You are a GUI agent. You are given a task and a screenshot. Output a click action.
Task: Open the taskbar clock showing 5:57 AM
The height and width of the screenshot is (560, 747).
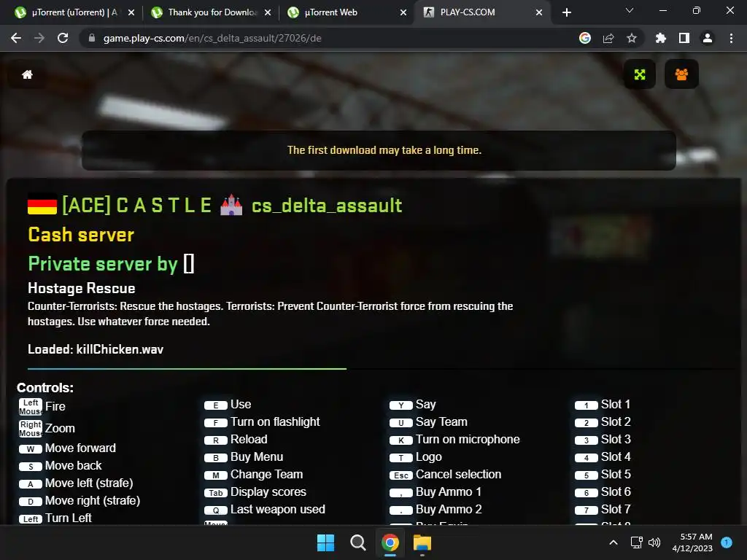click(692, 542)
